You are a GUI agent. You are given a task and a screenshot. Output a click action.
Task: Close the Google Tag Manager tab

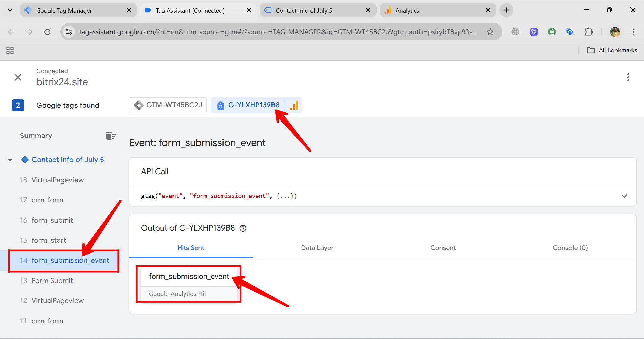[129, 10]
